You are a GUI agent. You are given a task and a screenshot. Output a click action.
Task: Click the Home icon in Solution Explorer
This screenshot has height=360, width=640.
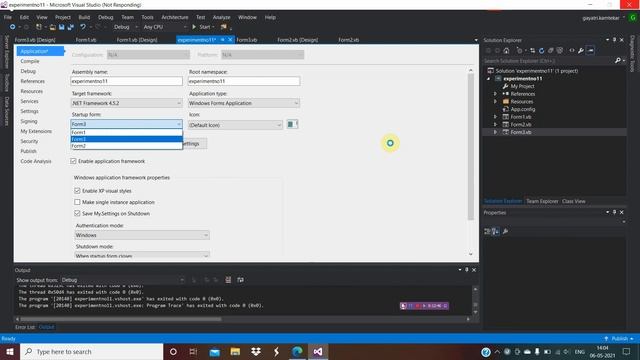coord(506,51)
